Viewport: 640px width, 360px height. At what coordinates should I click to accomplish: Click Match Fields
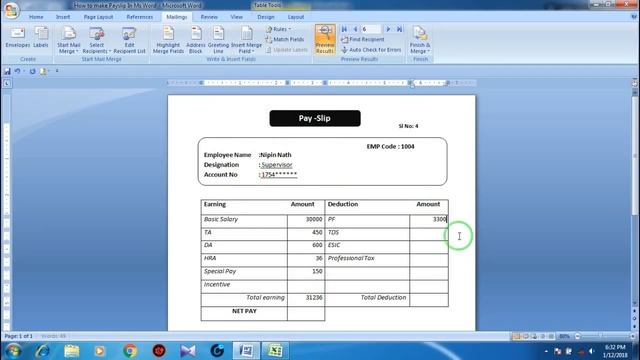285,40
